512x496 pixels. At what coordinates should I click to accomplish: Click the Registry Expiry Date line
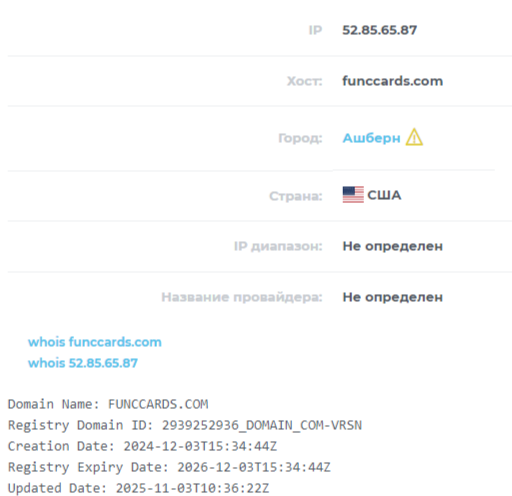tap(169, 467)
